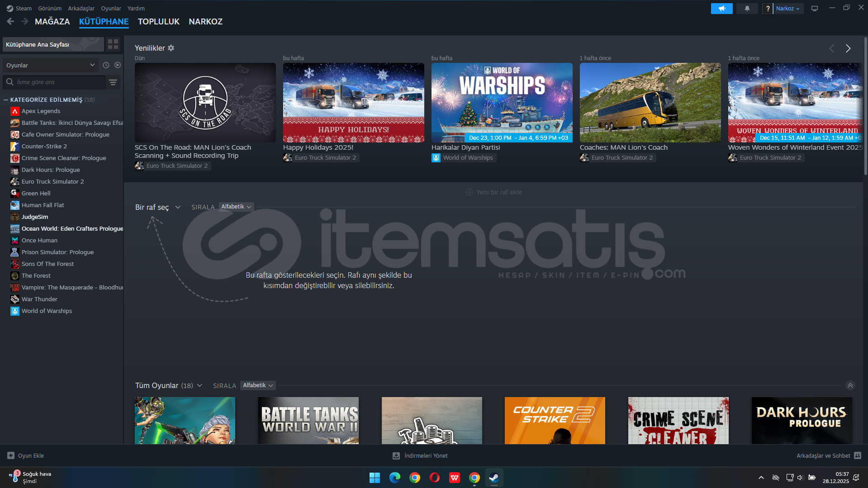This screenshot has height=488, width=868.
Task: Click the advanced filter icon beside search
Action: click(113, 82)
